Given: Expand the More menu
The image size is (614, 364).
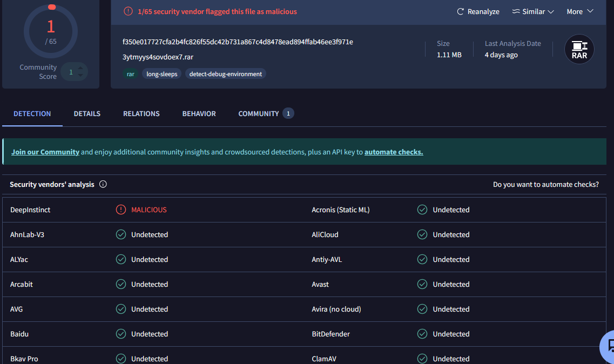Looking at the screenshot, I should [x=580, y=11].
